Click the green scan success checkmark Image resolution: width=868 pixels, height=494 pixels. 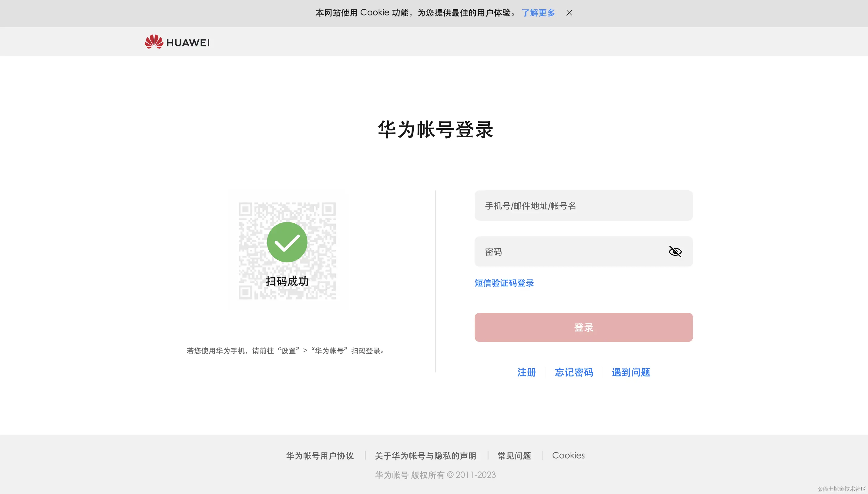[x=287, y=242]
